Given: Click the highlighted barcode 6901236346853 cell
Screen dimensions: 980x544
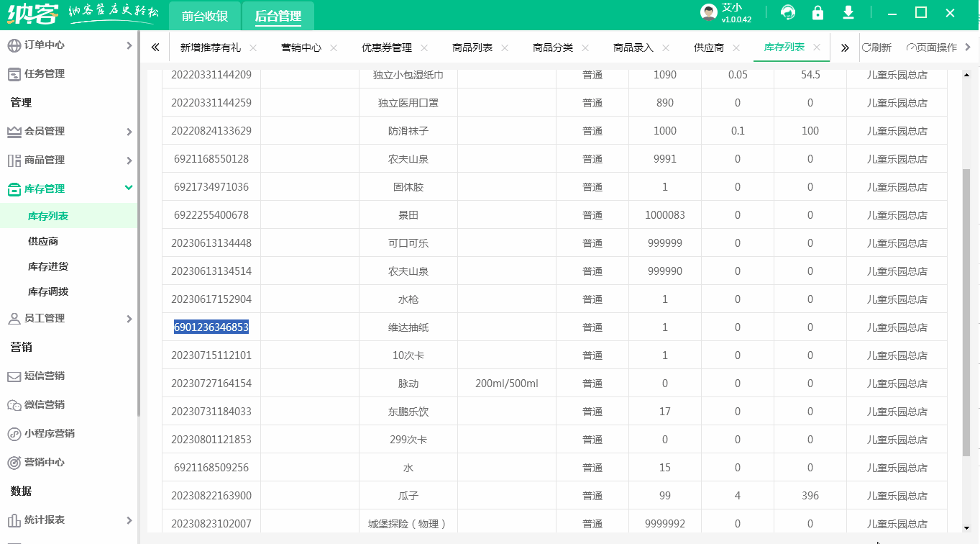Looking at the screenshot, I should point(211,327).
